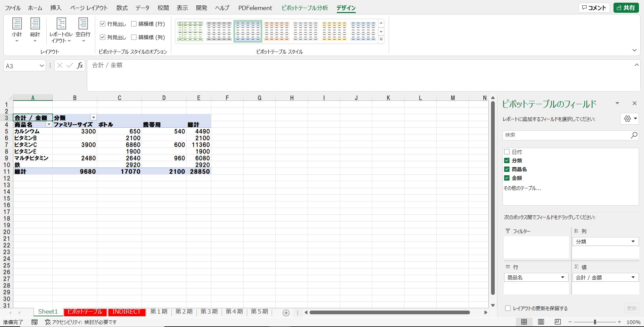Click the zoom slider handle in status bar
The width and height of the screenshot is (644, 327).
(x=595, y=322)
